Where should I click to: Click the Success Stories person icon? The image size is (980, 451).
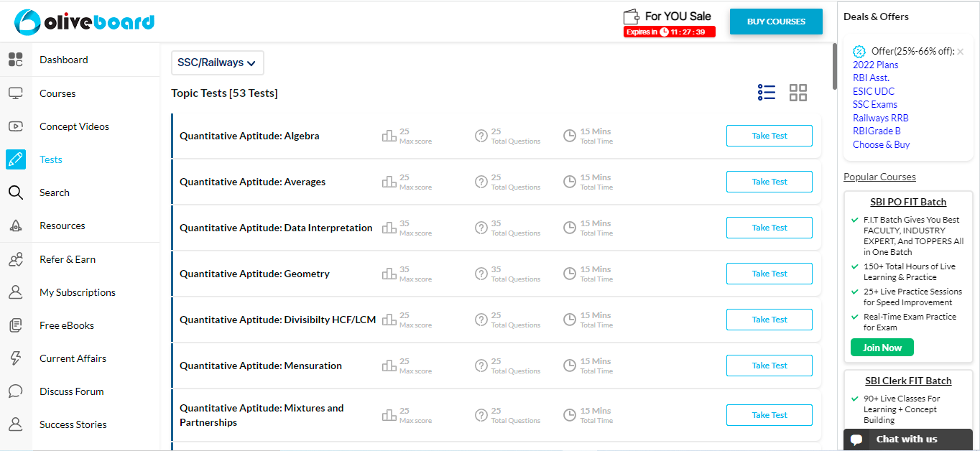coord(15,424)
